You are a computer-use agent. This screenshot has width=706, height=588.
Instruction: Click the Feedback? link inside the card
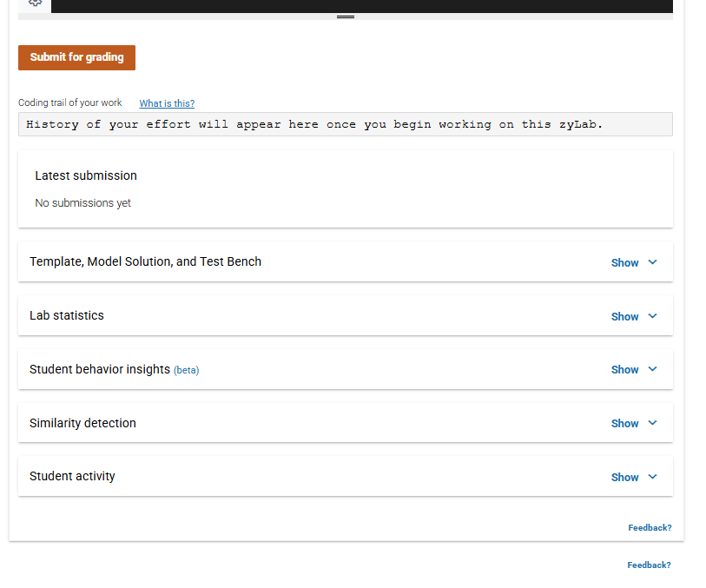pos(650,528)
